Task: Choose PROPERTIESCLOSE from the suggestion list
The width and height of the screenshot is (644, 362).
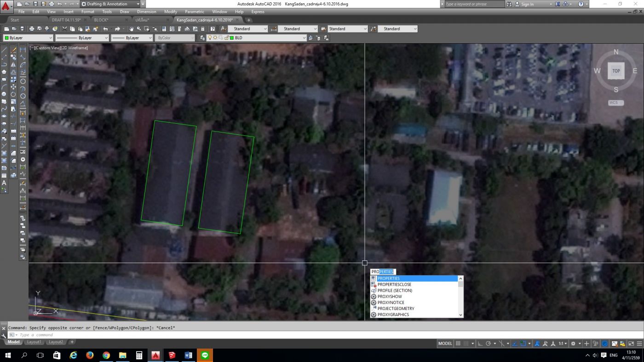Action: point(394,284)
